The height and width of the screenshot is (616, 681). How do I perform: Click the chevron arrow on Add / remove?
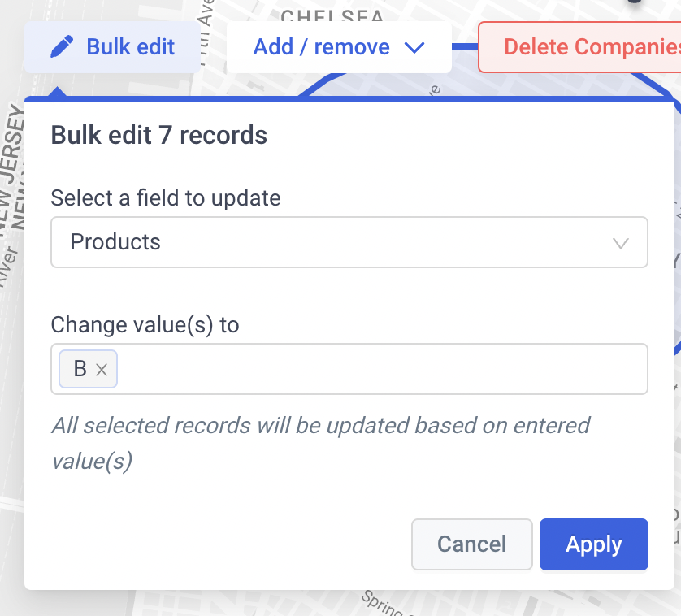(414, 47)
